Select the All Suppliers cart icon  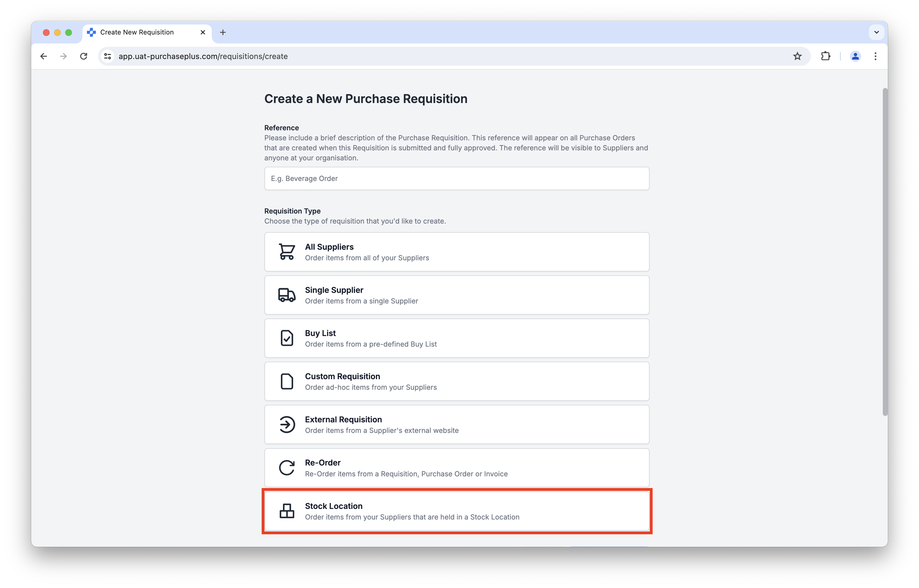(286, 252)
